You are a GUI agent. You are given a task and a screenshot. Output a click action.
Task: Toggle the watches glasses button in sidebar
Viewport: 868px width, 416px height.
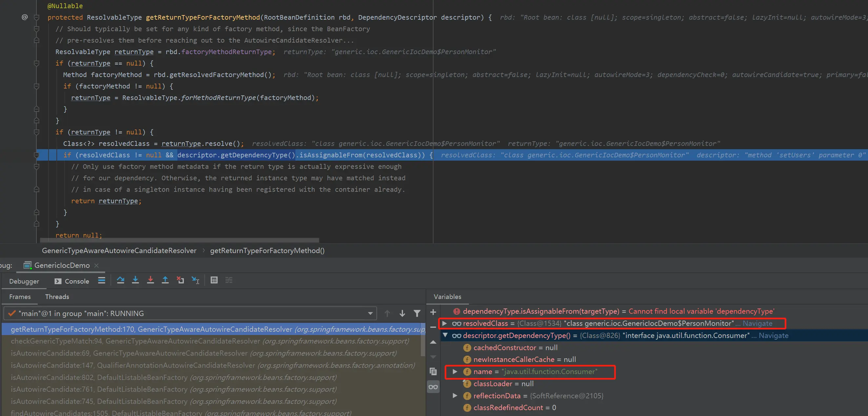tap(433, 387)
